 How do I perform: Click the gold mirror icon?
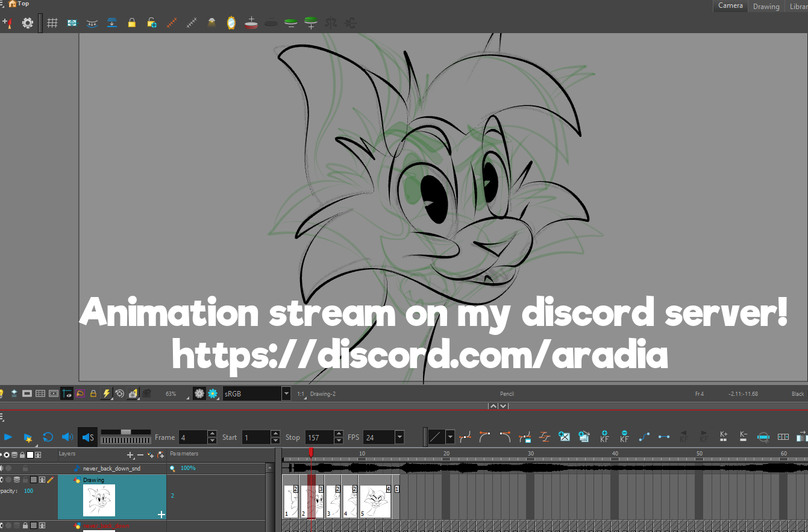pos(231,23)
